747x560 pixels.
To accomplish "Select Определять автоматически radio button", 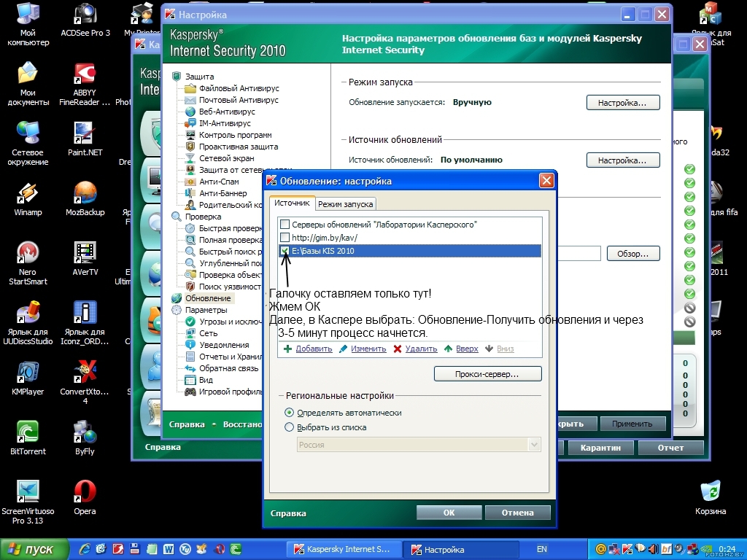I will coord(289,413).
